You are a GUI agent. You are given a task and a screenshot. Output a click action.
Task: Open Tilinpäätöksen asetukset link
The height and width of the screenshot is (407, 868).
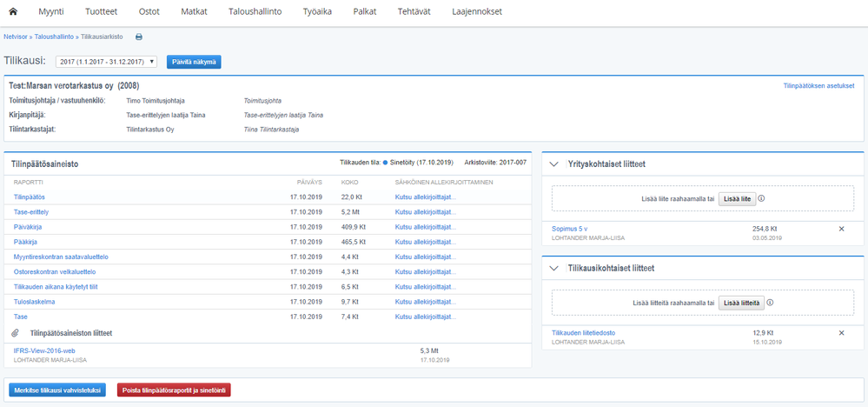(x=818, y=86)
